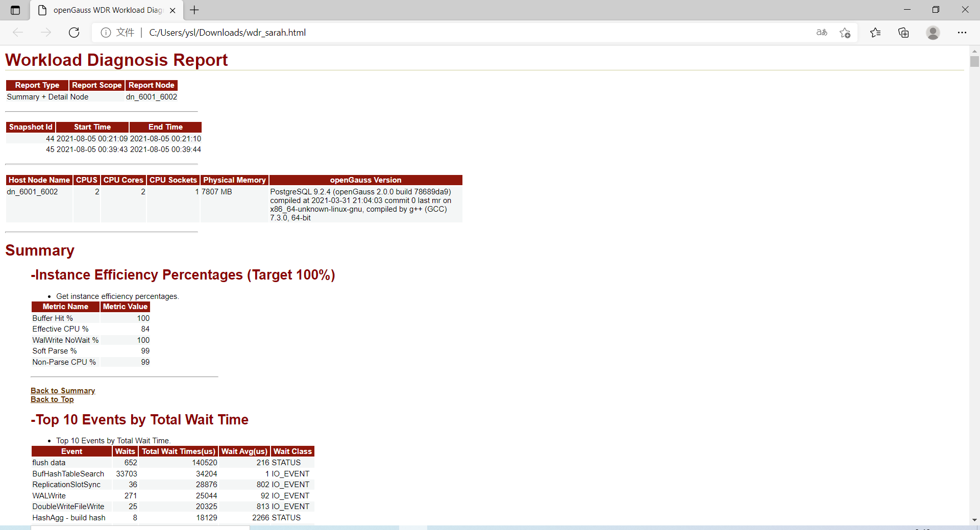Image resolution: width=980 pixels, height=530 pixels.
Task: Follow the Back to Summary link
Action: [x=63, y=391]
